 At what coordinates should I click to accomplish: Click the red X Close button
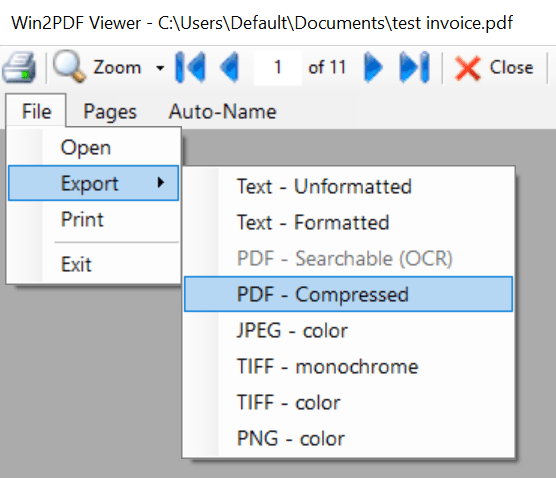494,67
